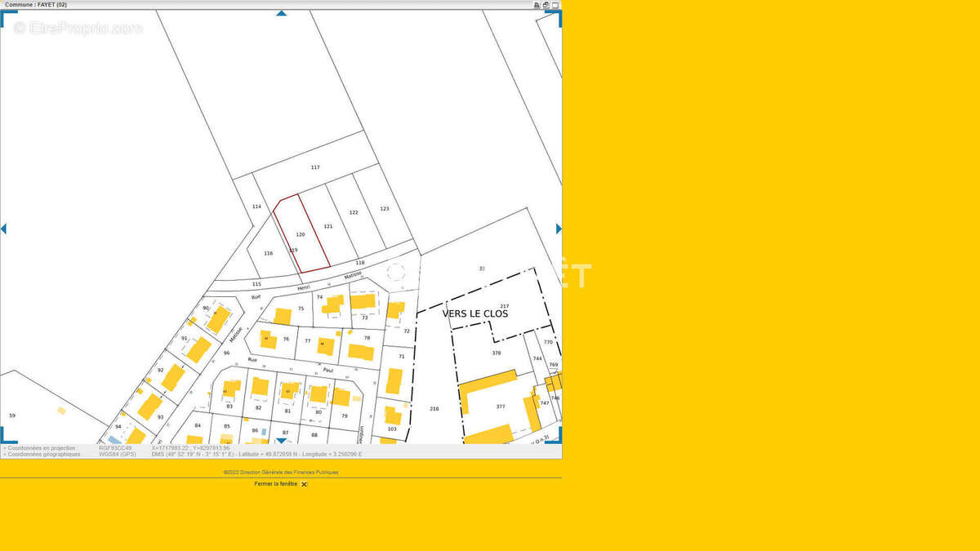This screenshot has height=551, width=980.
Task: Select parcel 377 with large building
Action: [500, 406]
